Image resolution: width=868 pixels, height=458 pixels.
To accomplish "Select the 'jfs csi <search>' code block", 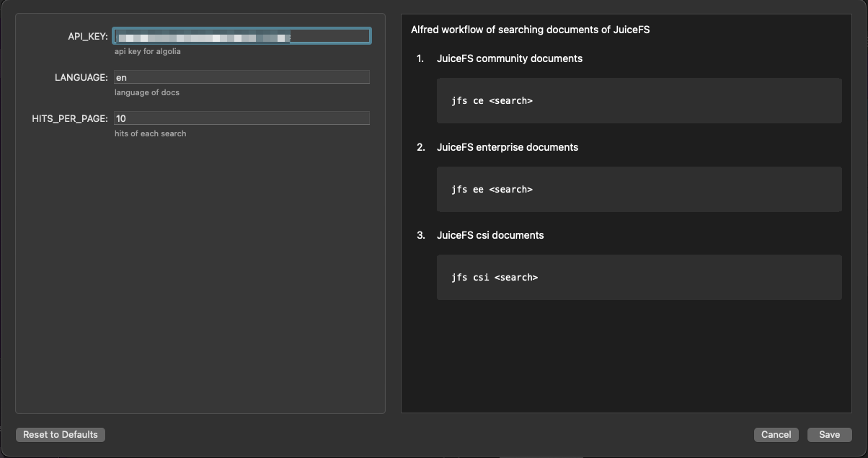I will (639, 277).
